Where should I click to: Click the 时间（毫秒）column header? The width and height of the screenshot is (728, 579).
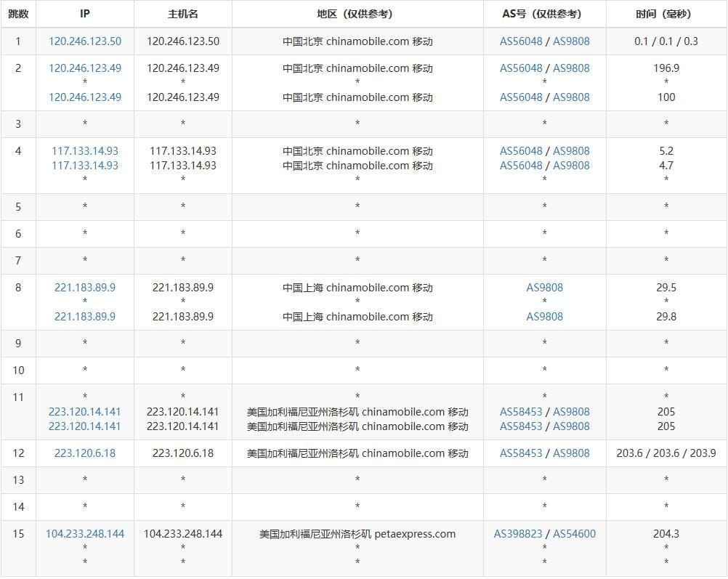click(x=666, y=14)
